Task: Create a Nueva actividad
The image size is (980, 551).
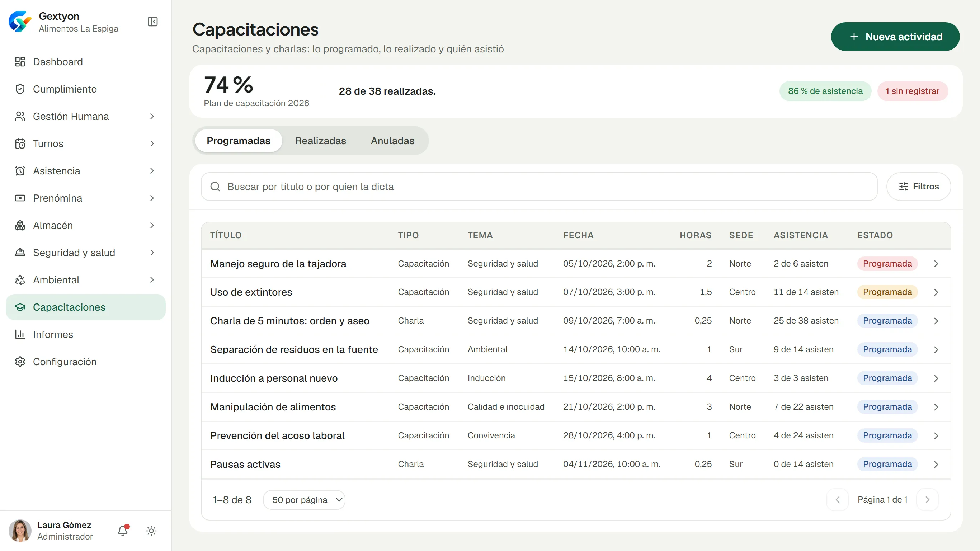Action: click(x=895, y=37)
